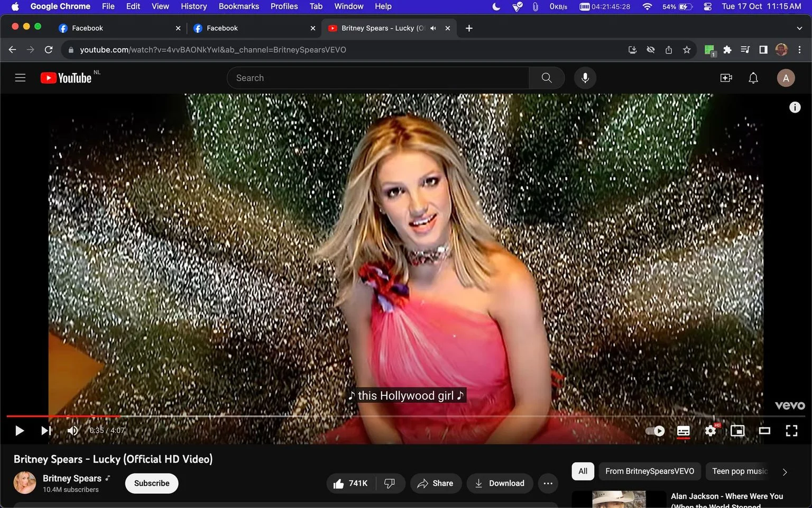Click the crossed-out eye icon in address bar
Viewport: 812px width, 508px height.
point(651,50)
